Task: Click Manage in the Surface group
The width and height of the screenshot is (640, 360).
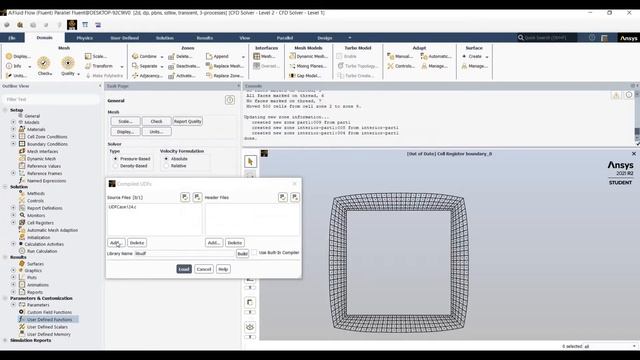Action: coord(474,66)
